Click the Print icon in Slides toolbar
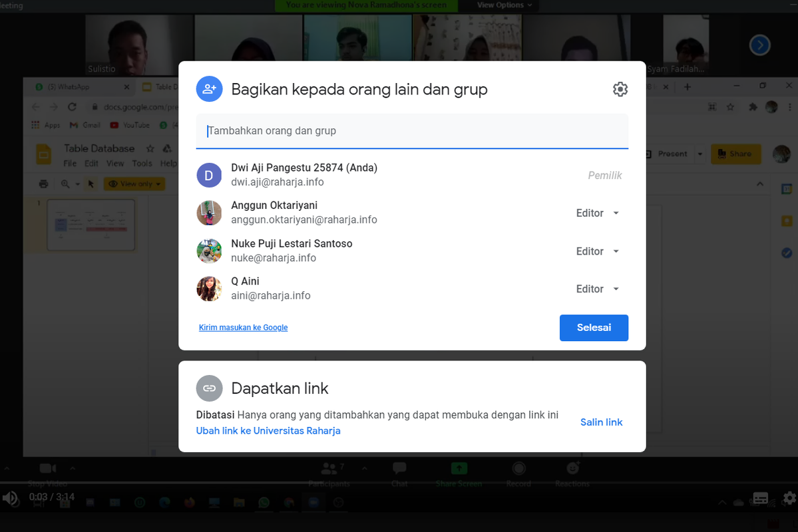This screenshot has width=798, height=532. [x=44, y=184]
